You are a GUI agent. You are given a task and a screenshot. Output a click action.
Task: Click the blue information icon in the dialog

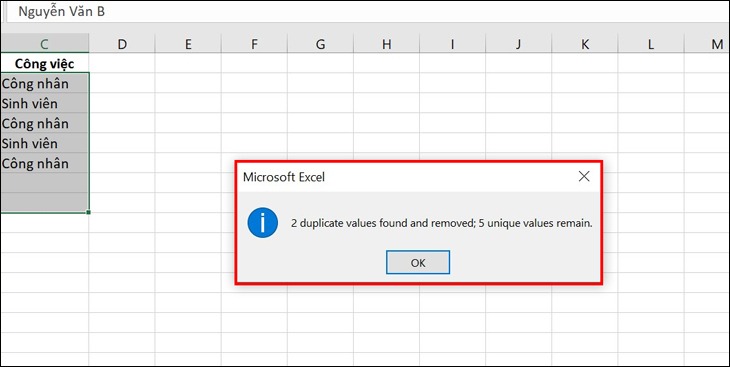click(x=263, y=223)
